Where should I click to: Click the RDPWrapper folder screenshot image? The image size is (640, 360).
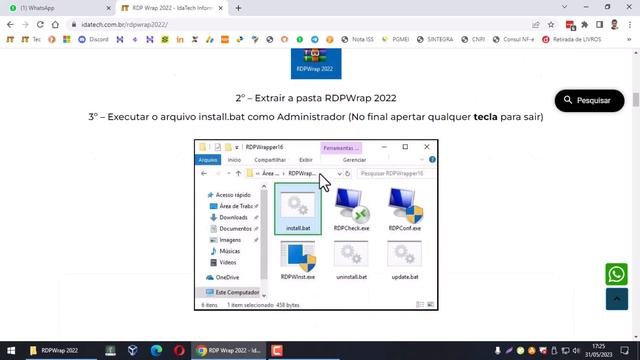tap(316, 224)
